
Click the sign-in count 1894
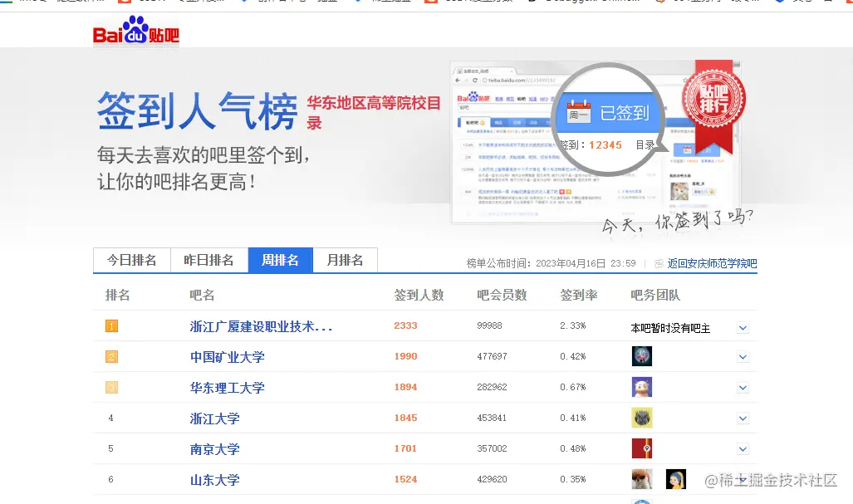406,387
